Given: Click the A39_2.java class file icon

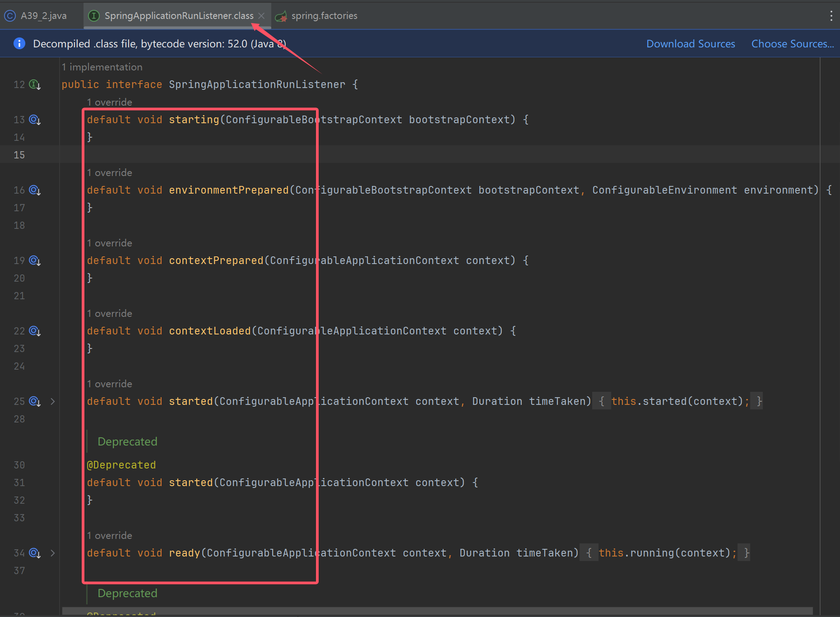Looking at the screenshot, I should pos(10,16).
